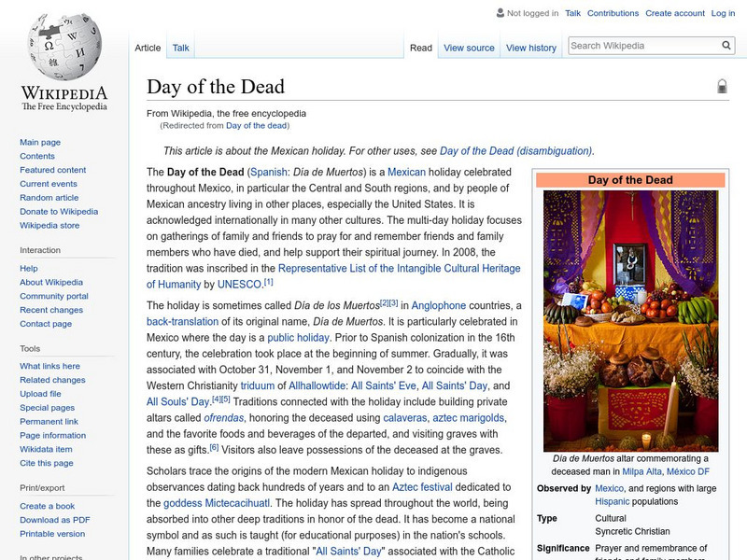Viewport: 747px width, 560px height.
Task: Click Create account
Action: point(674,13)
